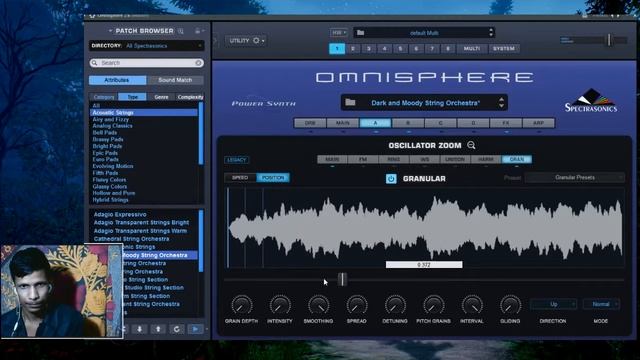Select the Genre attribute column tab
Screen dimensions: 640x360
pyautogui.click(x=161, y=97)
